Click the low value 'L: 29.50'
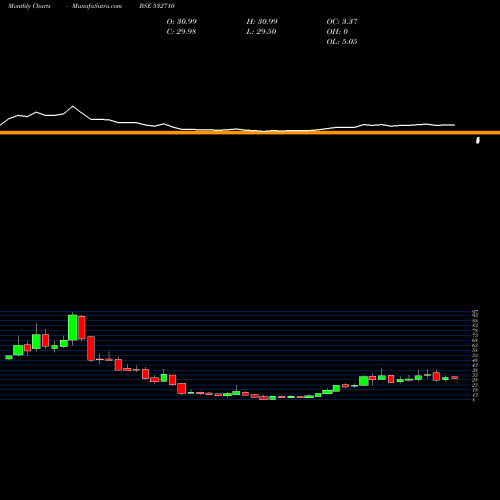 click(x=261, y=31)
